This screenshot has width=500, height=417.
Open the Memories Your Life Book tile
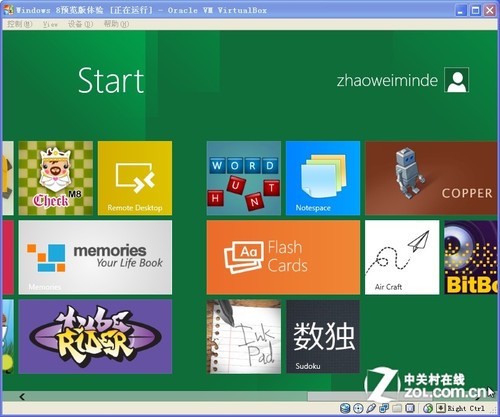pos(95,257)
